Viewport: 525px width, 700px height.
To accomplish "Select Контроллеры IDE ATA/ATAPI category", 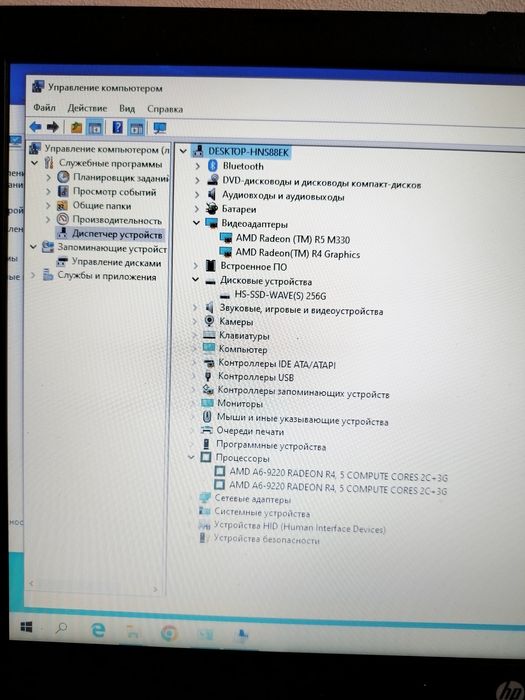I will point(277,363).
